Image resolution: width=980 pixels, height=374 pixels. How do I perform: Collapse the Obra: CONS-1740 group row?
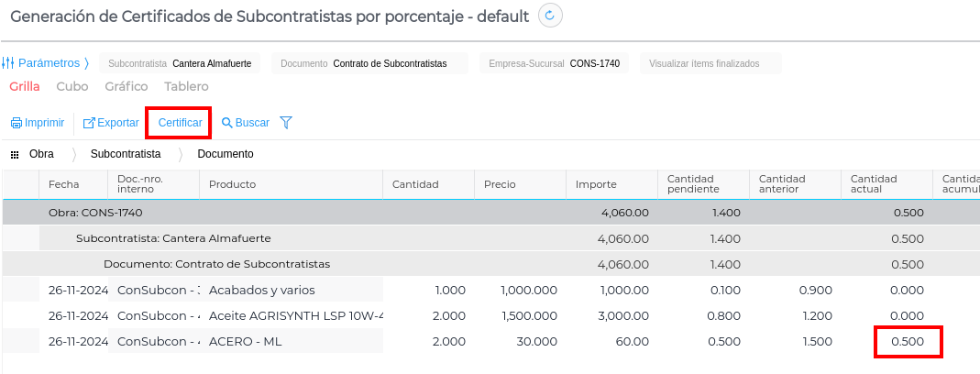pos(94,213)
